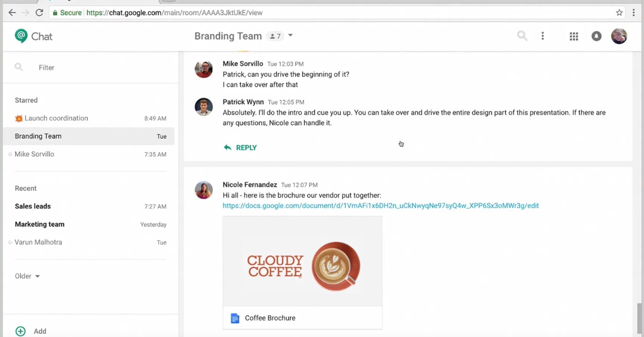Click the green Add plus icon
This screenshot has height=337, width=644.
(21, 331)
